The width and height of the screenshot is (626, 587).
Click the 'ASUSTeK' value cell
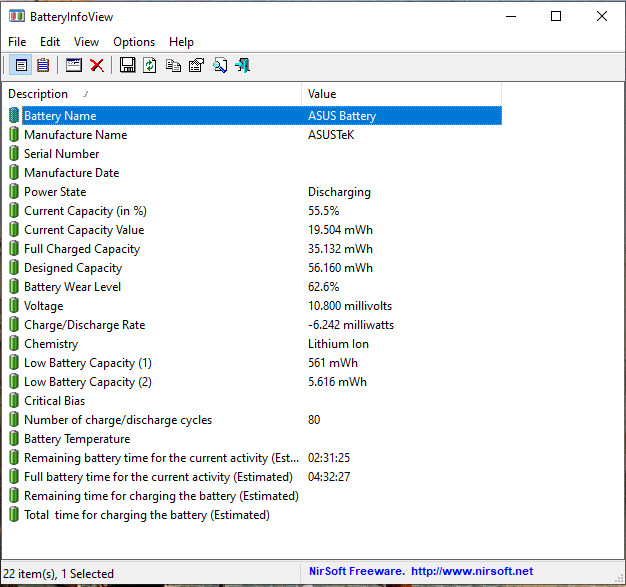click(x=331, y=135)
